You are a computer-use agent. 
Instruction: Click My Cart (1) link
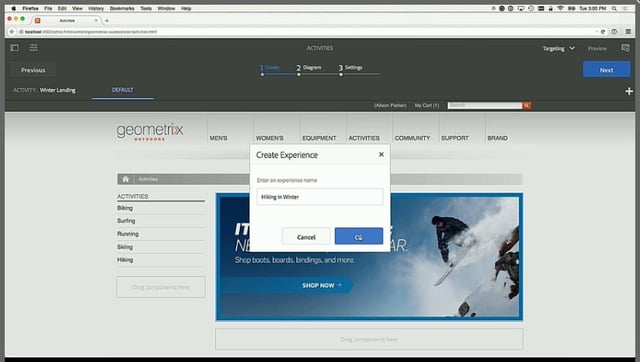(x=427, y=105)
